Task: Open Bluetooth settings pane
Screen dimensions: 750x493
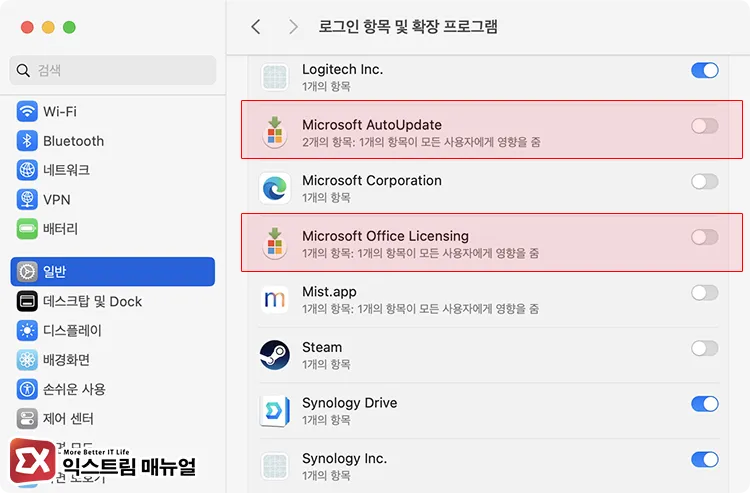Action: pyautogui.click(x=113, y=141)
